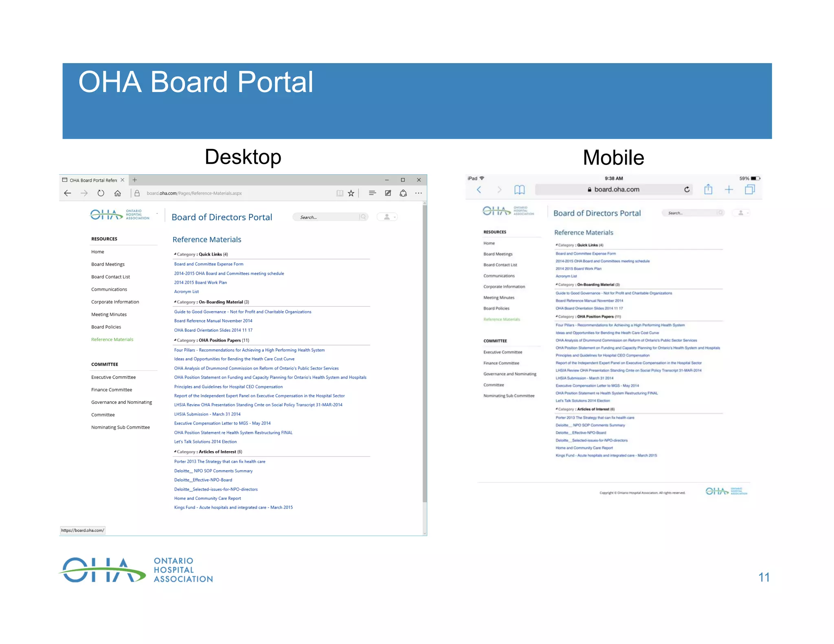The height and width of the screenshot is (644, 834).
Task: Open desktop Acronym List link
Action: point(187,292)
